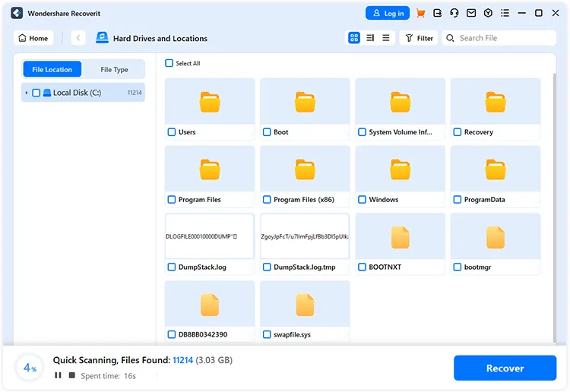Go back with the arrow button

[78, 38]
